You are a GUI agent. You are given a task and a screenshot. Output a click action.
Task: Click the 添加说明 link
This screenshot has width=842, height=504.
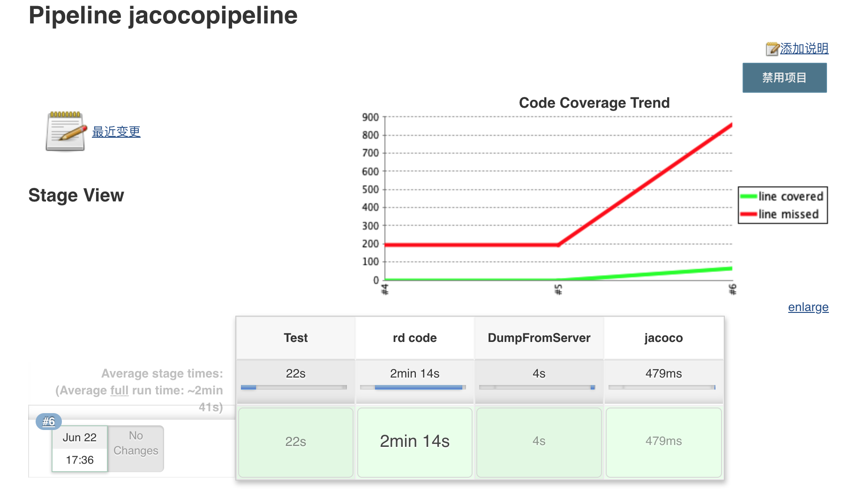click(x=803, y=48)
